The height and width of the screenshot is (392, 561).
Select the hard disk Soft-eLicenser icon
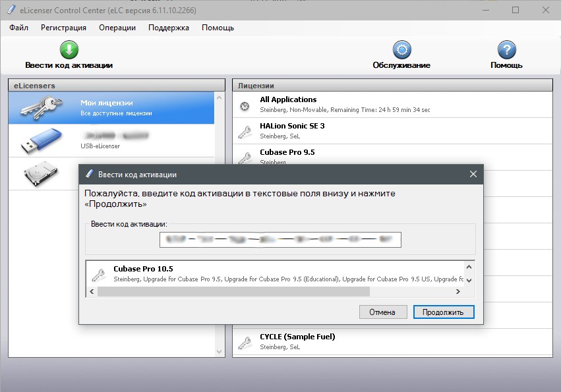coord(40,174)
